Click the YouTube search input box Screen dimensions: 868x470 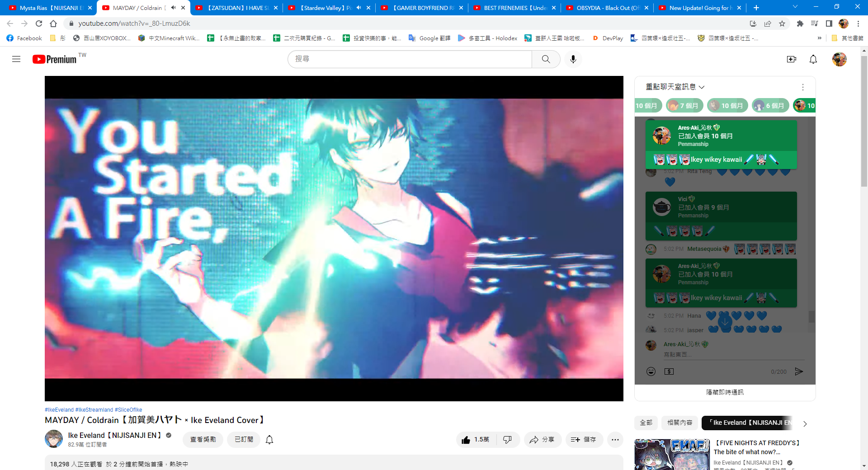coord(410,59)
